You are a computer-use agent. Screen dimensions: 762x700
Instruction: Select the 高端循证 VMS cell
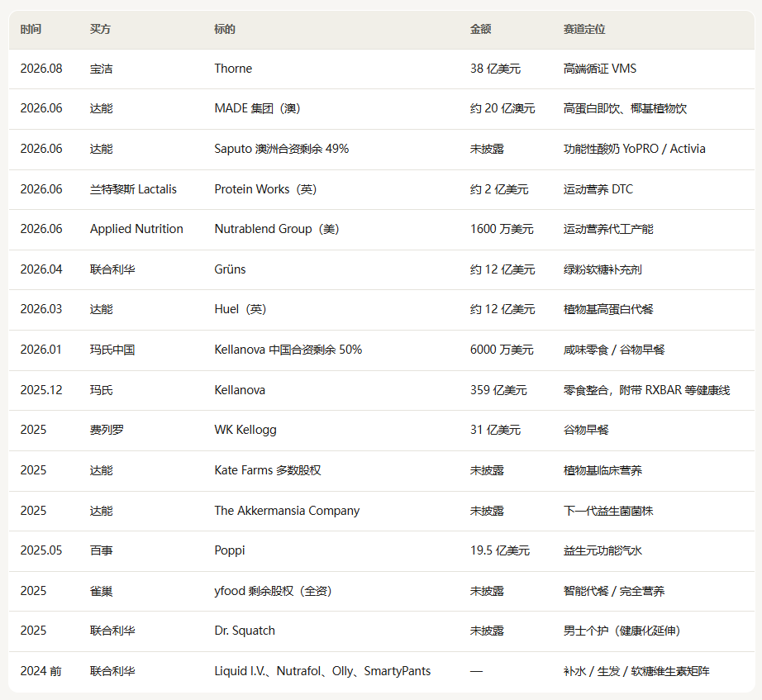[600, 69]
